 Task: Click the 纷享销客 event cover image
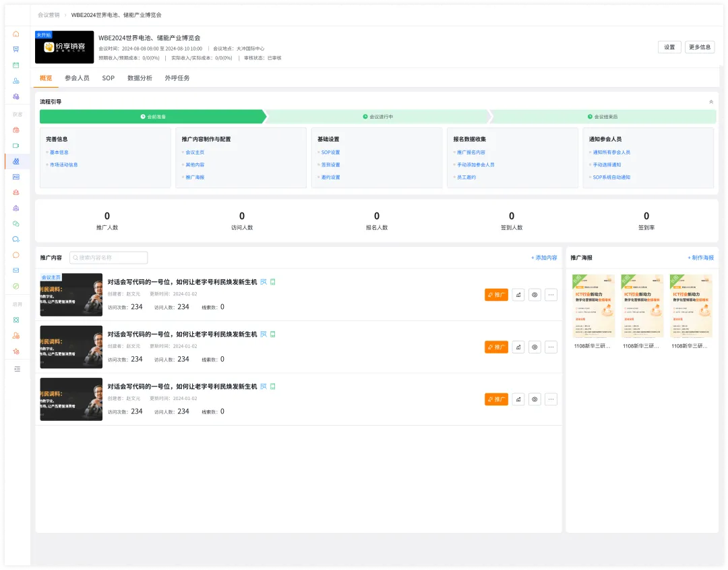tap(65, 47)
